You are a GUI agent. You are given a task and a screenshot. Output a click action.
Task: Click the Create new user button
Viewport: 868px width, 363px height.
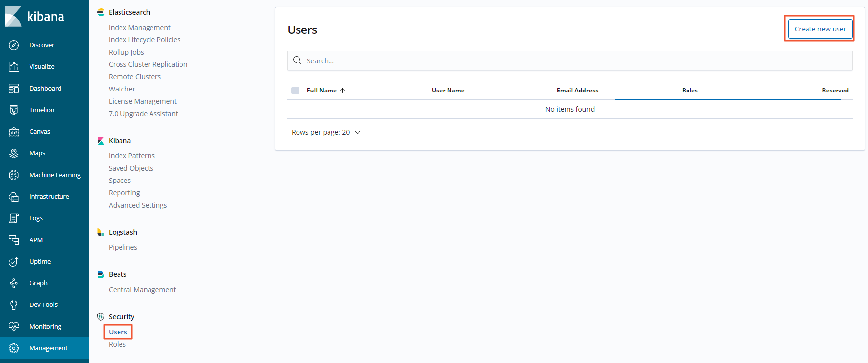pos(820,29)
